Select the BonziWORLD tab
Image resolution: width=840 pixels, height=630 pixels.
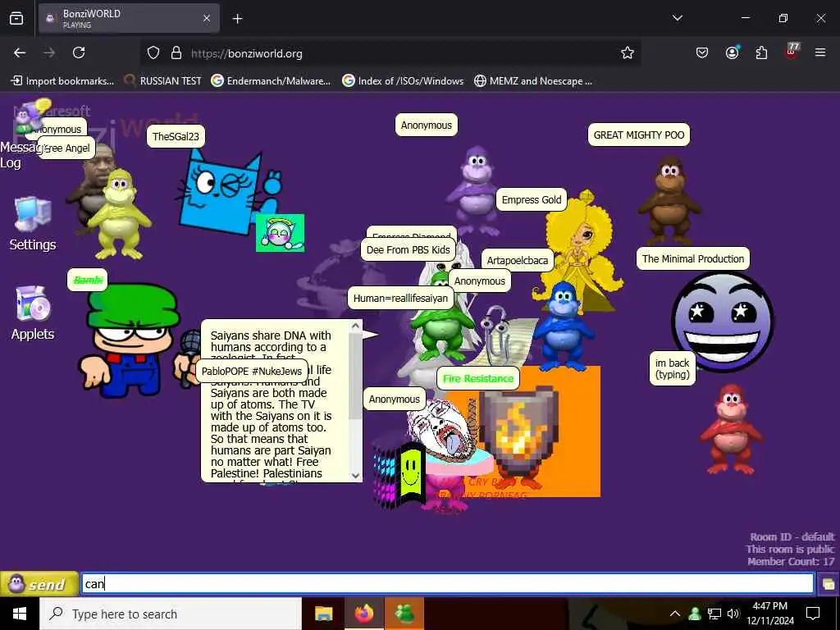(x=129, y=19)
